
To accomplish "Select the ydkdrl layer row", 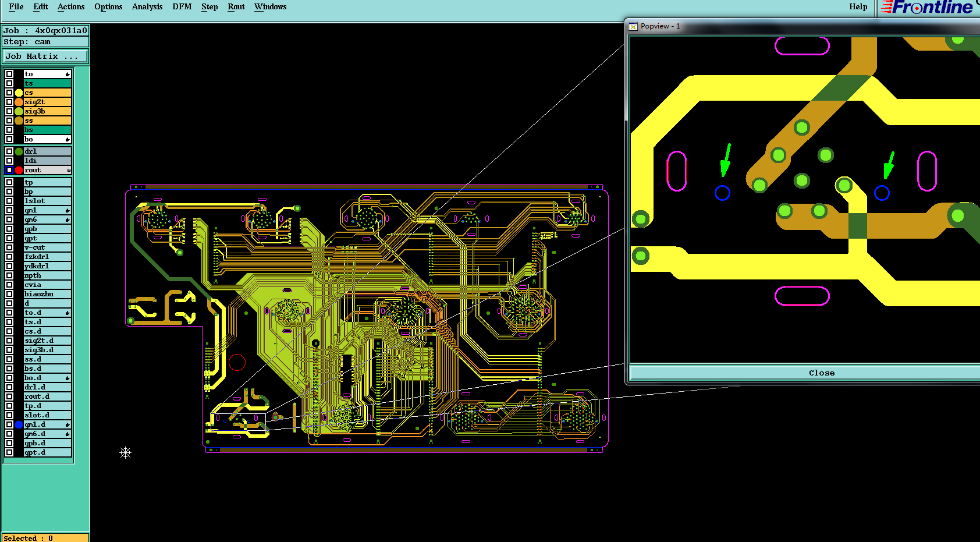I will 47,266.
